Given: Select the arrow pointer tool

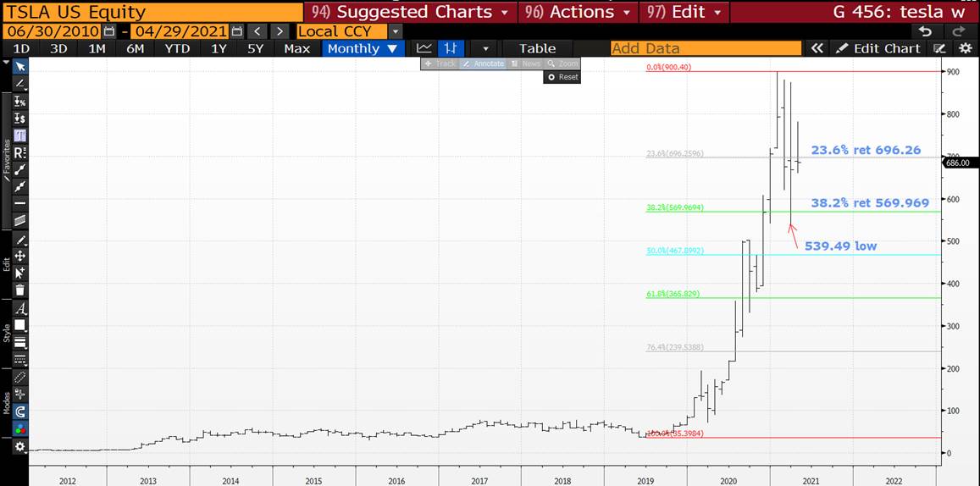Looking at the screenshot, I should coord(20,67).
